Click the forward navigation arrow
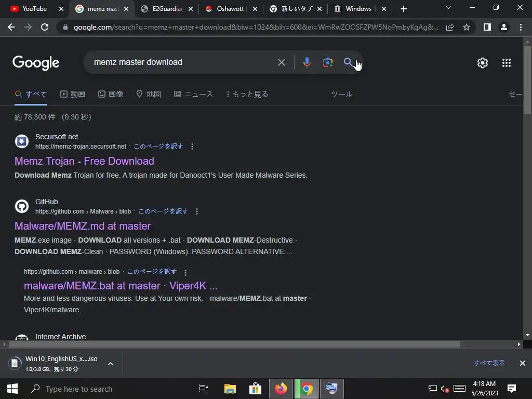The height and width of the screenshot is (399, 532). (x=28, y=27)
